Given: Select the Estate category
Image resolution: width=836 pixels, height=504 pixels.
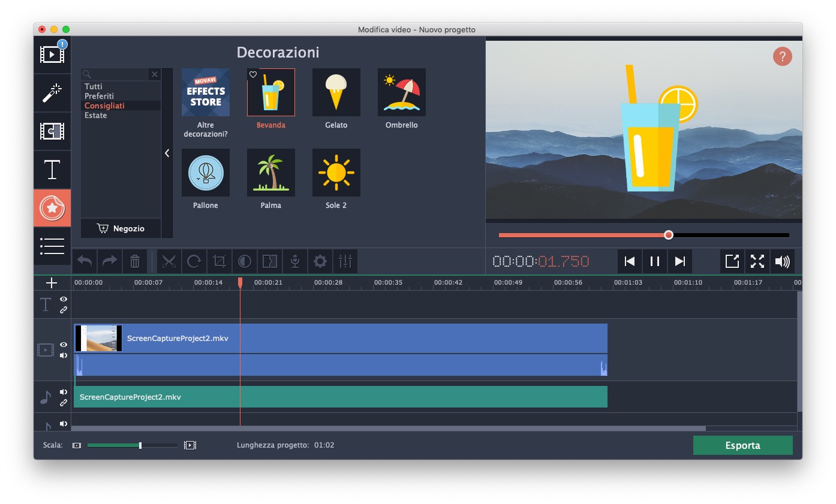Looking at the screenshot, I should (x=96, y=115).
